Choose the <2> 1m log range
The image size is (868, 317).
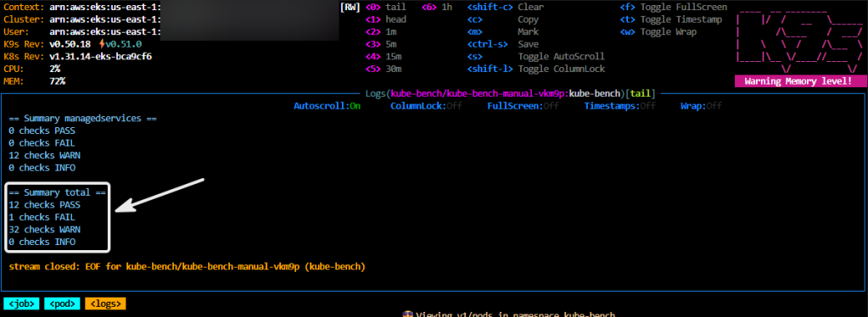[382, 31]
